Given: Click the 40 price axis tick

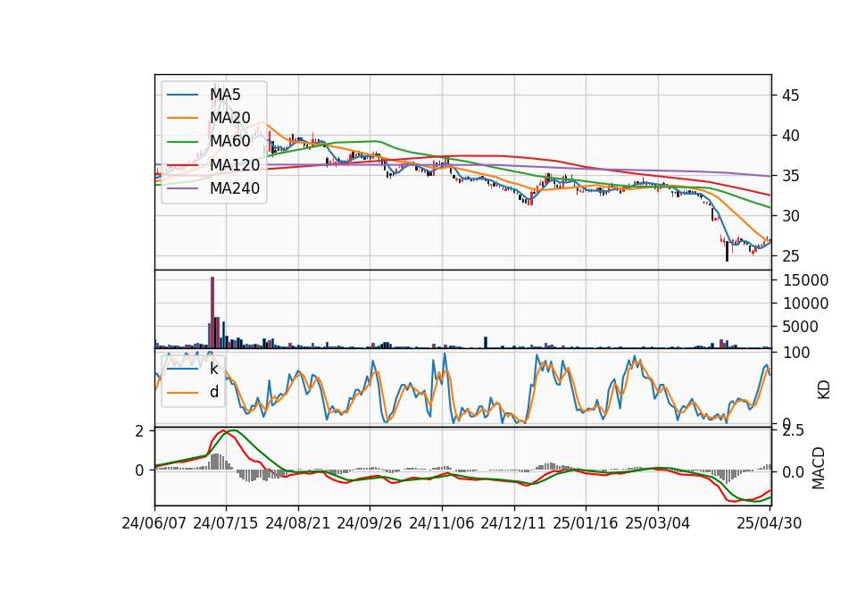Looking at the screenshot, I should click(x=790, y=136).
